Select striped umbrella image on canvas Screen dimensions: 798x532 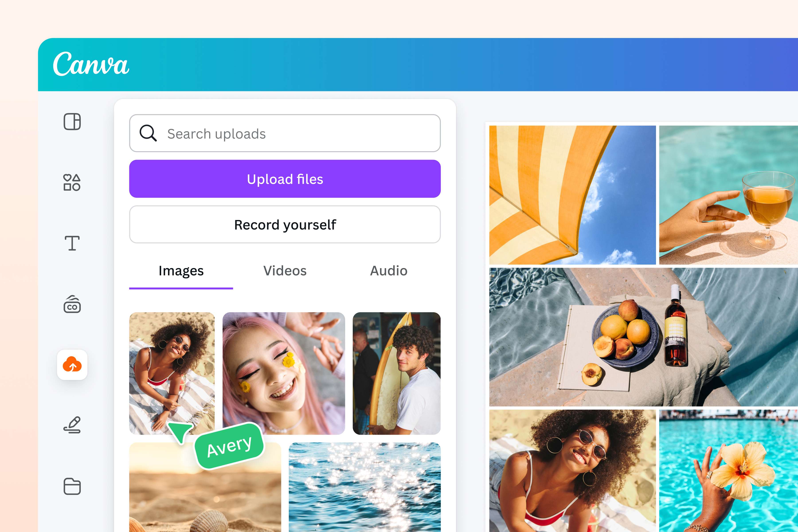(x=572, y=195)
